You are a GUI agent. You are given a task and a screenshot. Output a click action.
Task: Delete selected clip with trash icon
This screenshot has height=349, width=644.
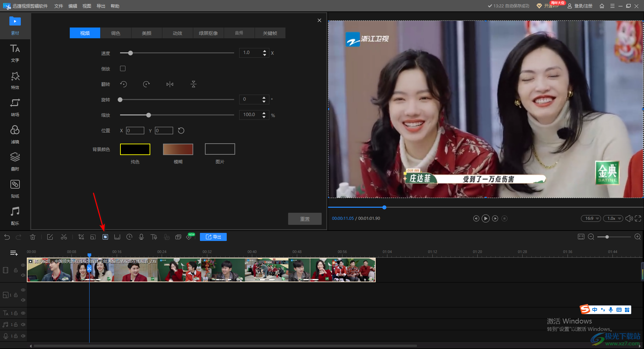point(33,237)
